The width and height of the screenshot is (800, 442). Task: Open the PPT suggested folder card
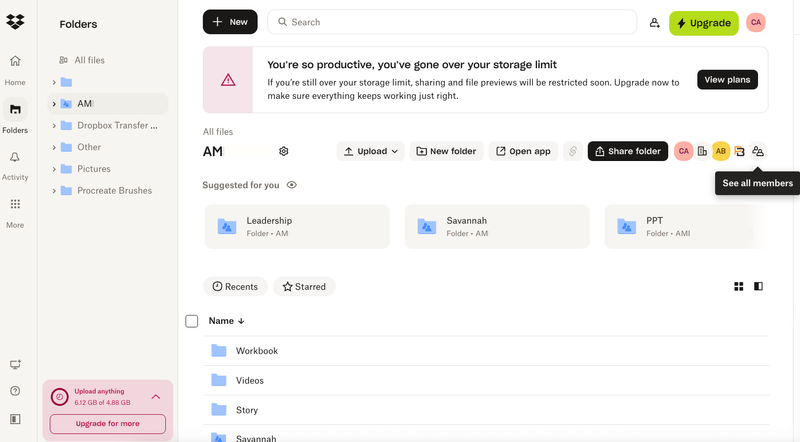[685, 227]
